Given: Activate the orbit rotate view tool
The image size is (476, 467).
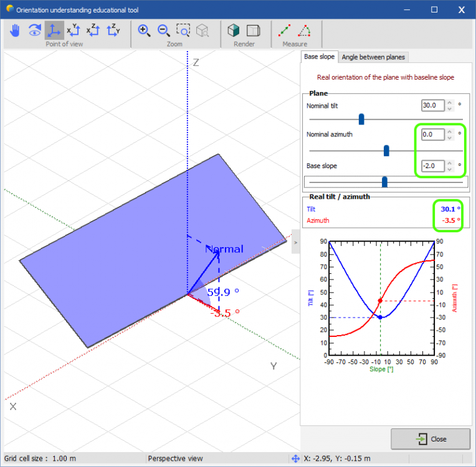Looking at the screenshot, I should [35, 30].
